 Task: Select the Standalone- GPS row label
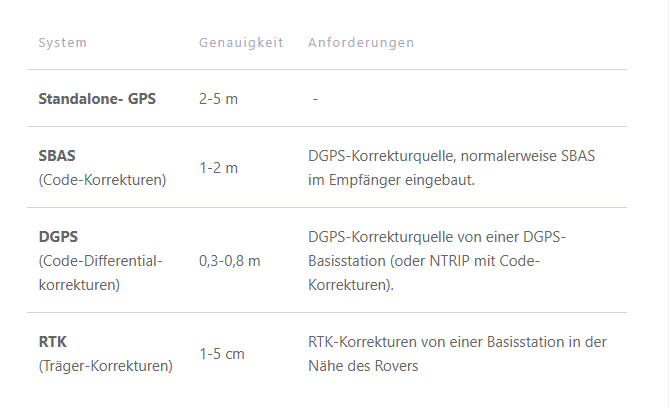(x=97, y=99)
